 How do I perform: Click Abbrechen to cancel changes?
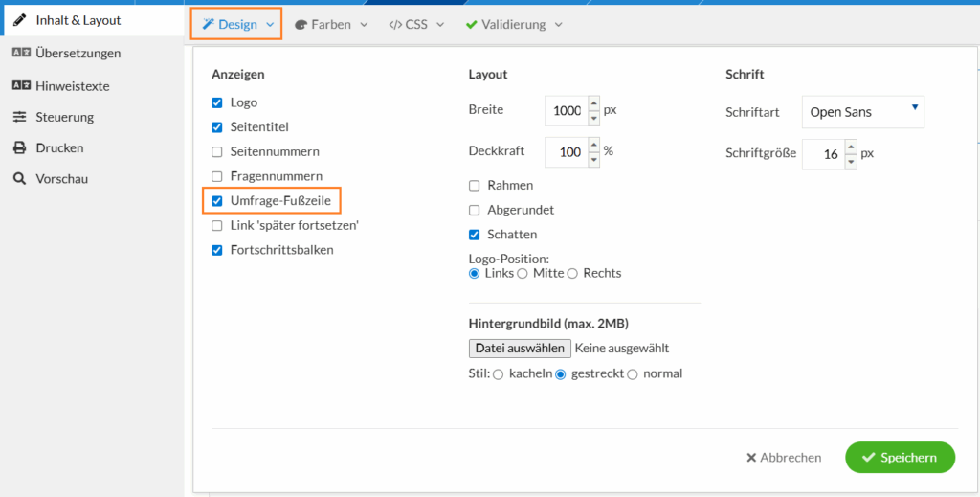tap(784, 458)
